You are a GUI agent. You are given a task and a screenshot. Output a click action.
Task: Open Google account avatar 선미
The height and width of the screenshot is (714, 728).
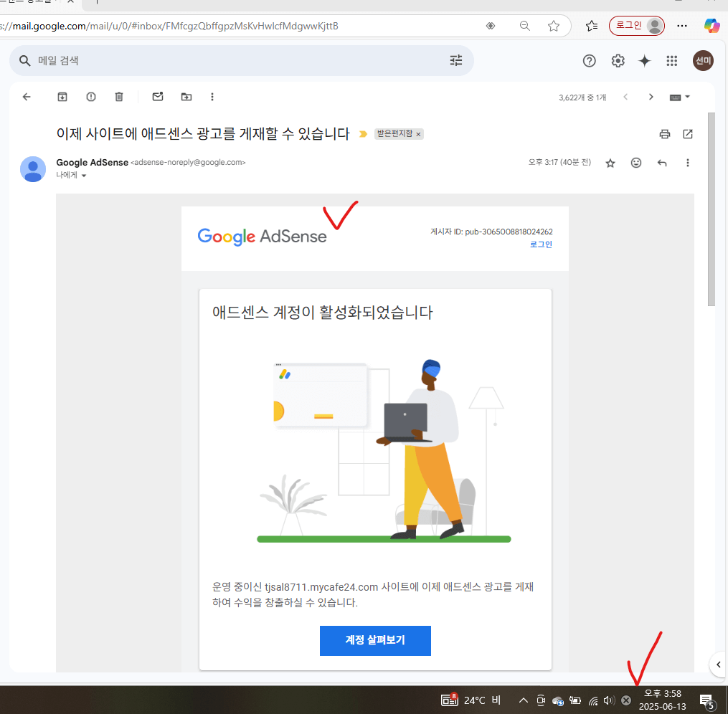703,61
